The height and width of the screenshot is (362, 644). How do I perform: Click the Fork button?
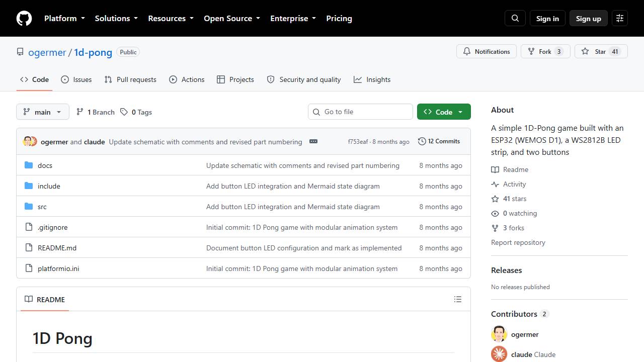545,51
